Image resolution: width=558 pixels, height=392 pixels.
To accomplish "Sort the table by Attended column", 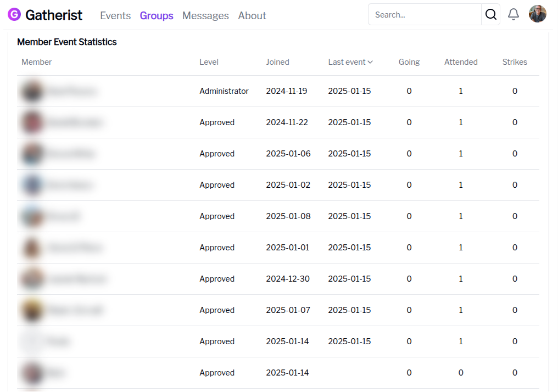I will (x=461, y=61).
